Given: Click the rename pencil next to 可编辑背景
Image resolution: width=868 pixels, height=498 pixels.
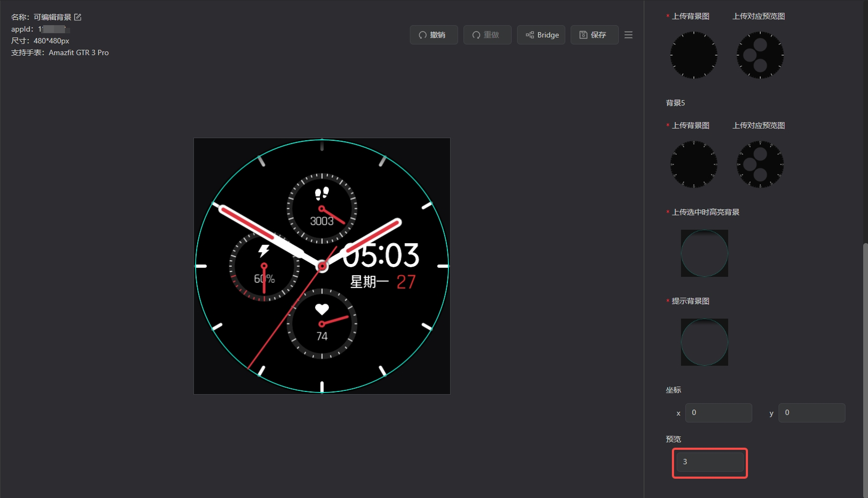Looking at the screenshot, I should 78,17.
